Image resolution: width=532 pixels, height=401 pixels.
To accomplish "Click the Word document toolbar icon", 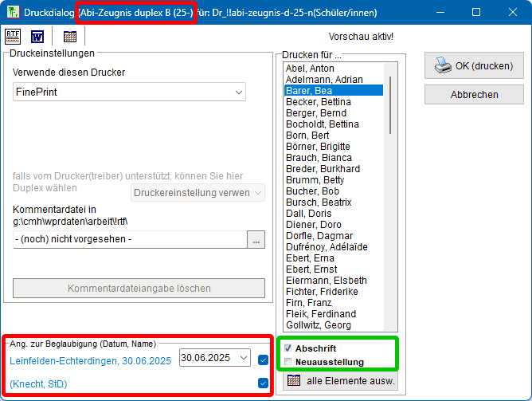I will (x=37, y=36).
